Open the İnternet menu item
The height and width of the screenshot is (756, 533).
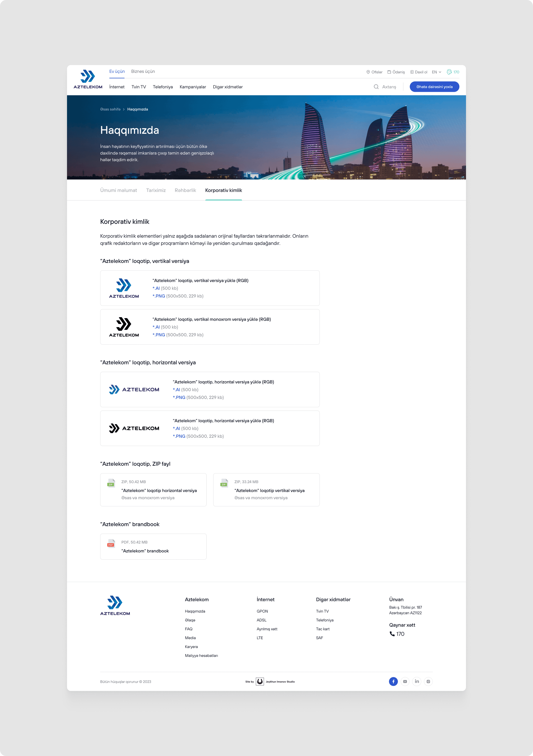pos(117,87)
